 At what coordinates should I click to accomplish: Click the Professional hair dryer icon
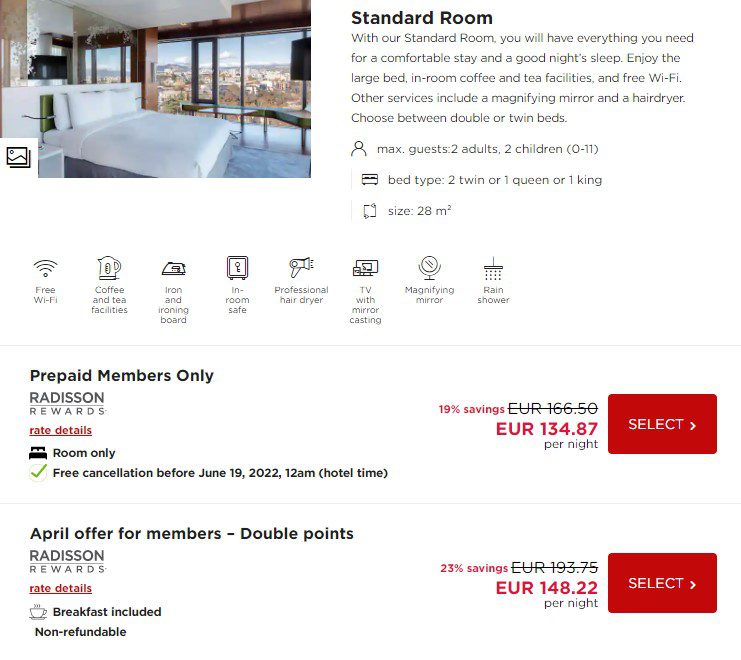302,267
